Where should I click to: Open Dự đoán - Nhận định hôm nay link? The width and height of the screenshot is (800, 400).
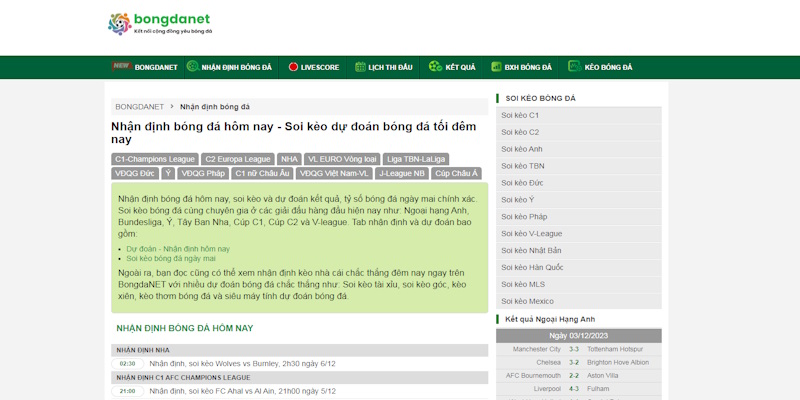click(x=178, y=249)
